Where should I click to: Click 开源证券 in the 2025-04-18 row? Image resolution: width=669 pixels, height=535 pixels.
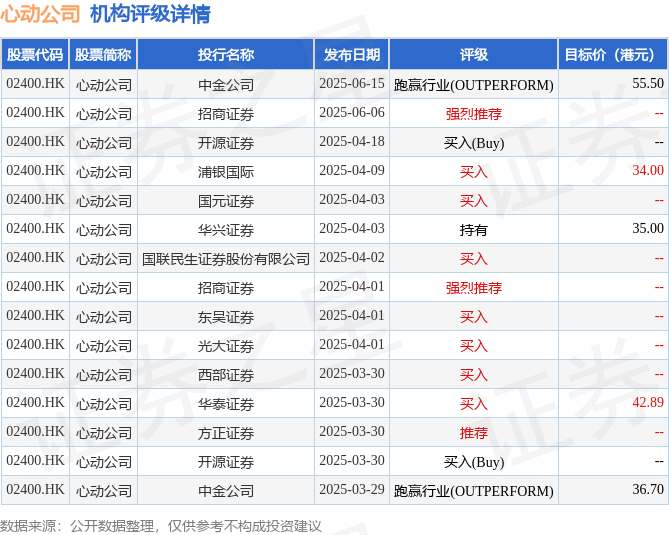(226, 142)
